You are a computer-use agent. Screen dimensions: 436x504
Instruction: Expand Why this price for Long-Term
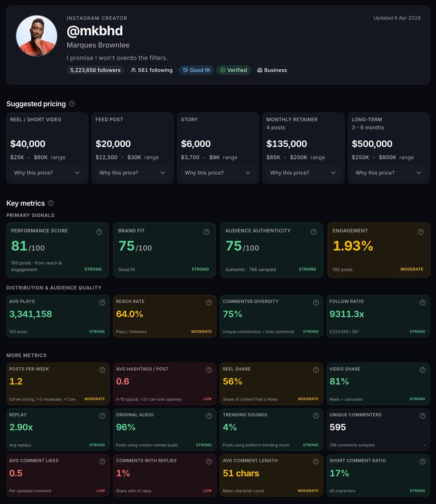pyautogui.click(x=388, y=173)
